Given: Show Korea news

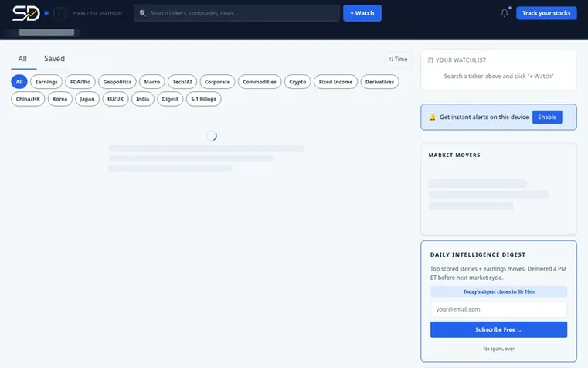Looking at the screenshot, I should coord(60,99).
